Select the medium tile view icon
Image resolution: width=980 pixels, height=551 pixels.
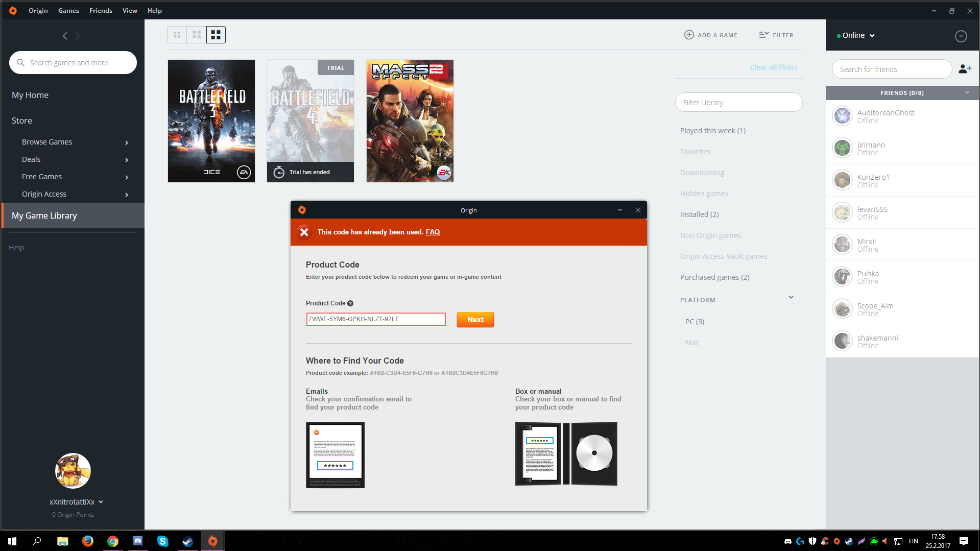(197, 35)
